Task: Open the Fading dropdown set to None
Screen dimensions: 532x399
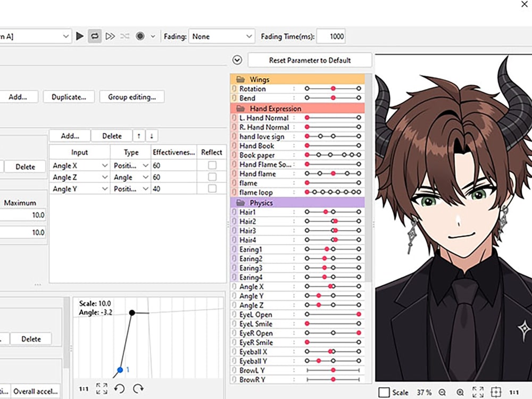Action: tap(221, 36)
